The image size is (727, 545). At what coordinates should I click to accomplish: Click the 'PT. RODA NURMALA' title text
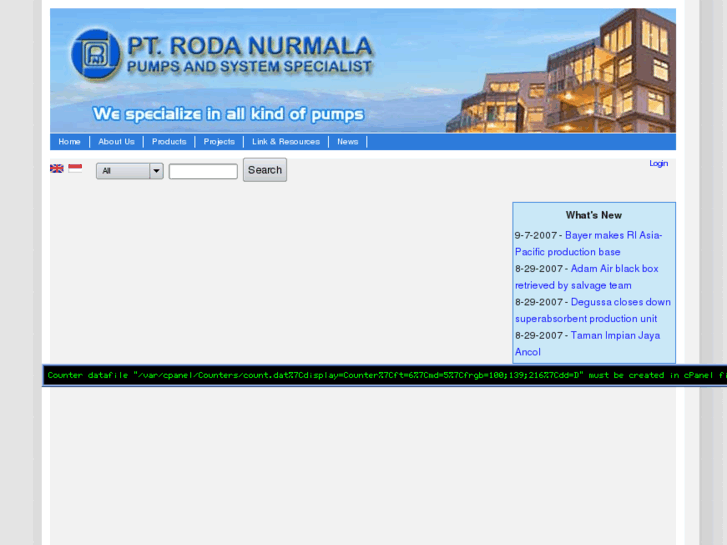pyautogui.click(x=249, y=46)
